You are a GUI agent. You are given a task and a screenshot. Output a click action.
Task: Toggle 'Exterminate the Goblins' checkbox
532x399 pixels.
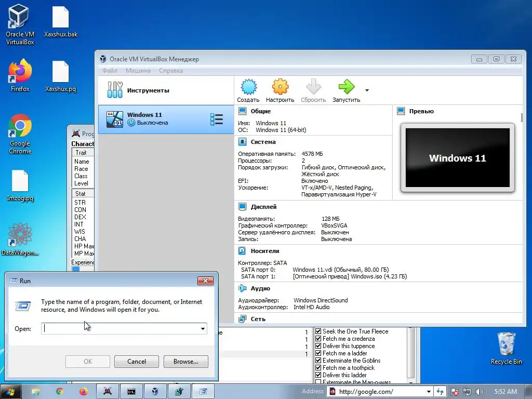(318, 361)
